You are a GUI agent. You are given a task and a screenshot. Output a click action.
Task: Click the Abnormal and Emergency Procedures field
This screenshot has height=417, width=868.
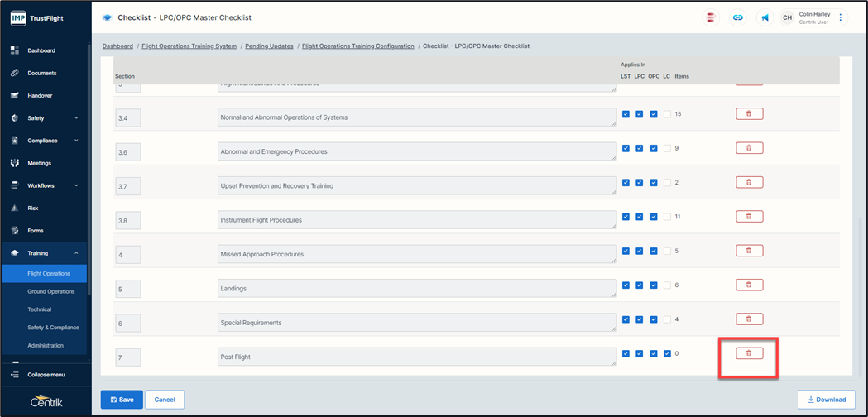coord(416,151)
